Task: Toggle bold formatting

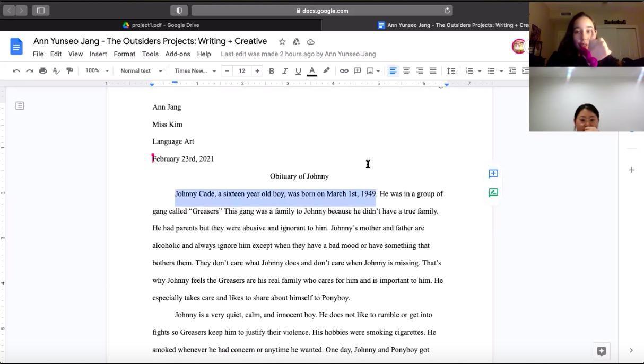Action: coord(271,71)
